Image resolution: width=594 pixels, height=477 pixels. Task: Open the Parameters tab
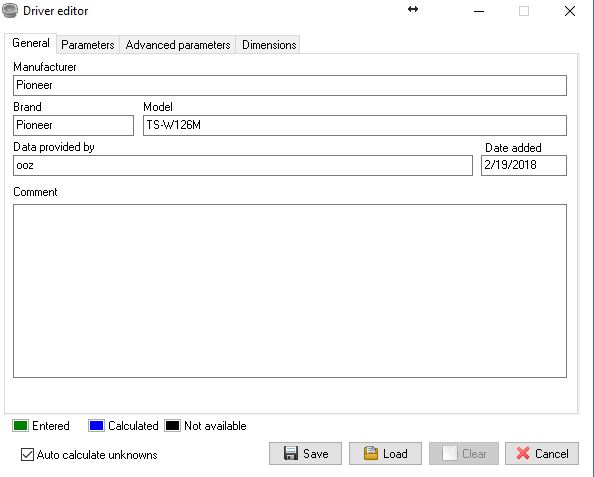click(x=88, y=45)
